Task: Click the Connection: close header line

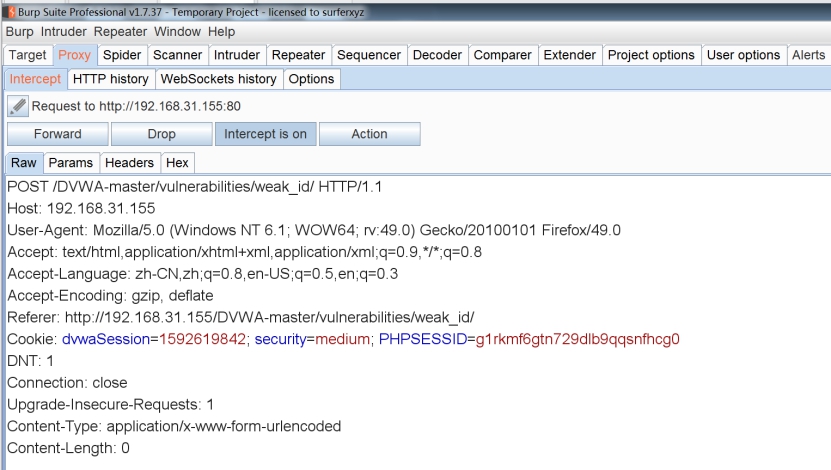Action: pyautogui.click(x=67, y=383)
